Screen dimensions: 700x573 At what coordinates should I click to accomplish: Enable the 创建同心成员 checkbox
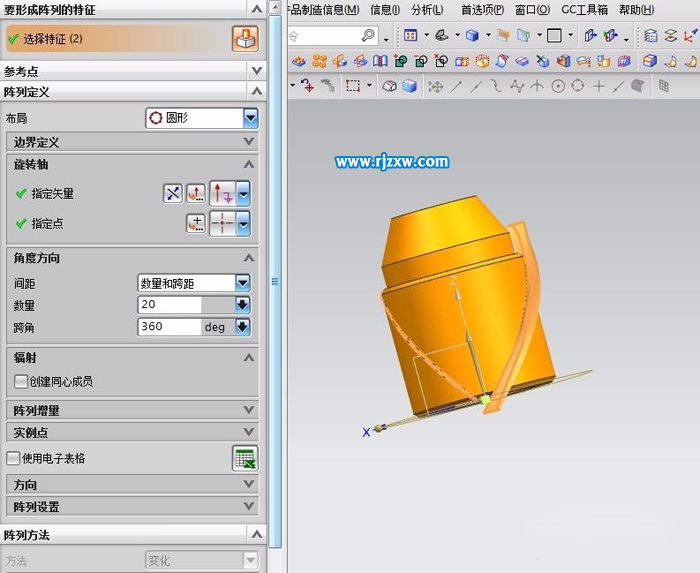coord(21,381)
